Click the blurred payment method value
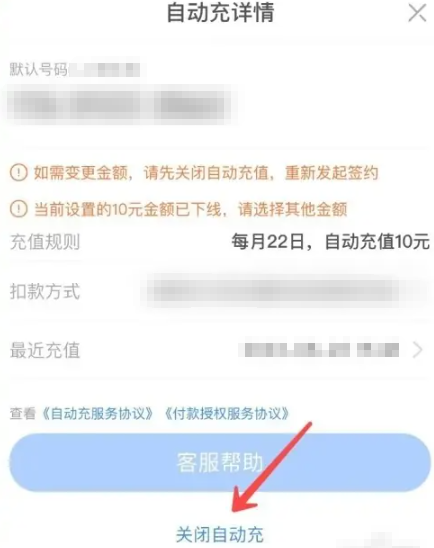Screen dimensions: 434x548 (x=273, y=291)
